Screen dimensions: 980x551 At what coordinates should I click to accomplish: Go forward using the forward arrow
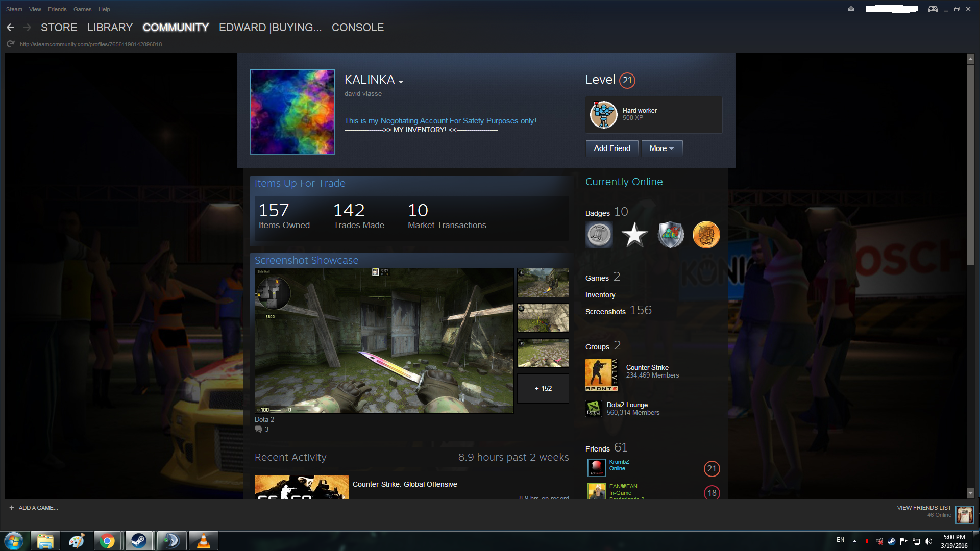[28, 28]
